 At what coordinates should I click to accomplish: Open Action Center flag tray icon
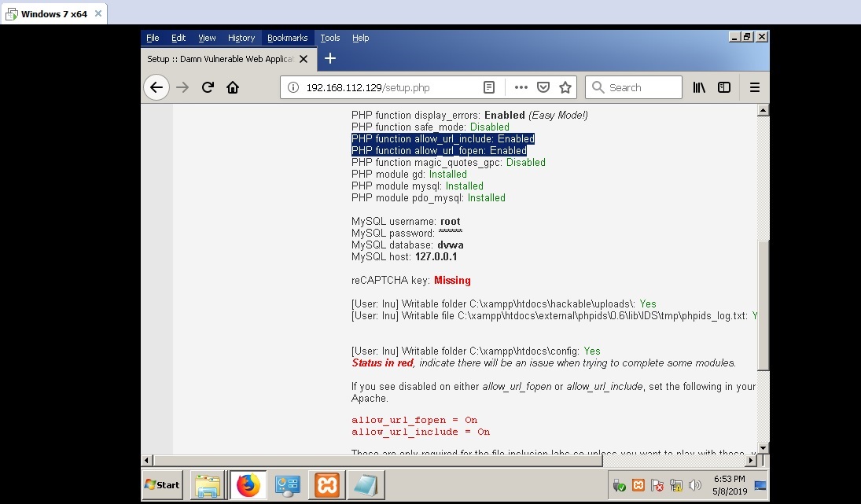(x=657, y=485)
